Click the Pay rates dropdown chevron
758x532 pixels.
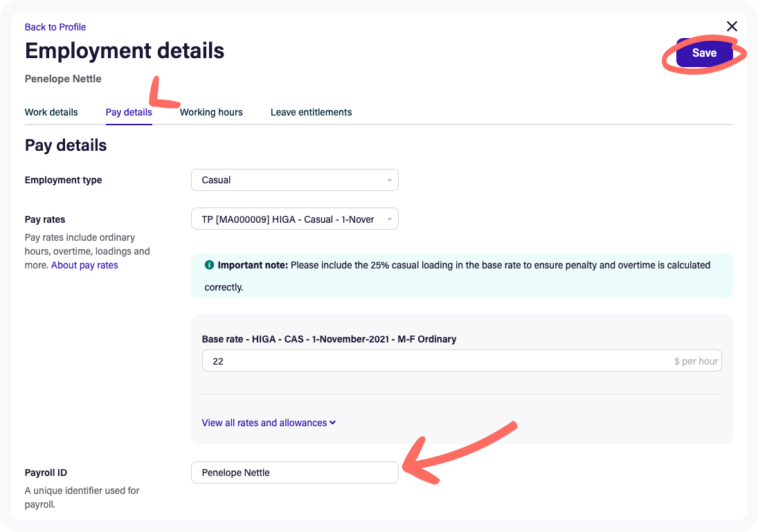point(390,218)
